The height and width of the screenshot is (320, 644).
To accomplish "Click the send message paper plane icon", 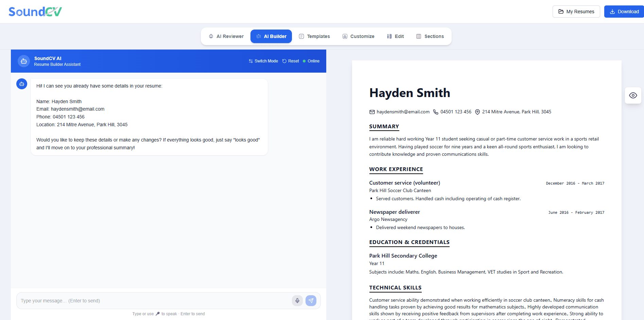I will pos(311,301).
